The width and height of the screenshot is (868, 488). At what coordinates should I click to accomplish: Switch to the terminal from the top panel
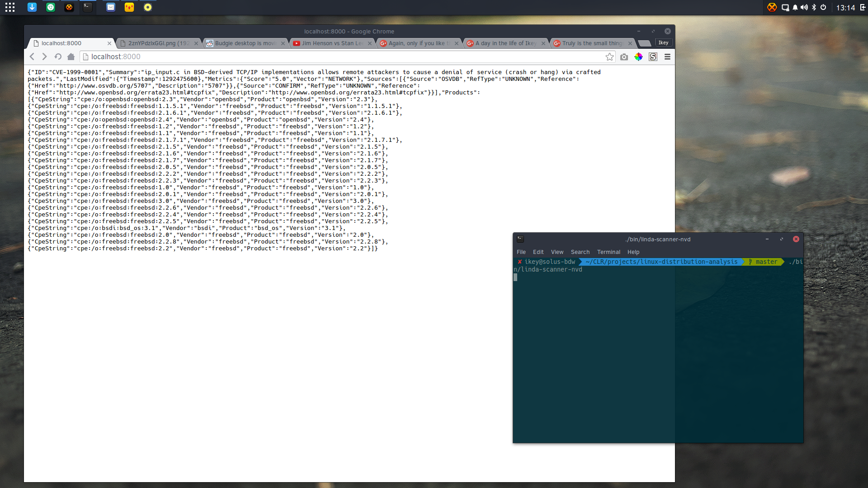(x=88, y=7)
